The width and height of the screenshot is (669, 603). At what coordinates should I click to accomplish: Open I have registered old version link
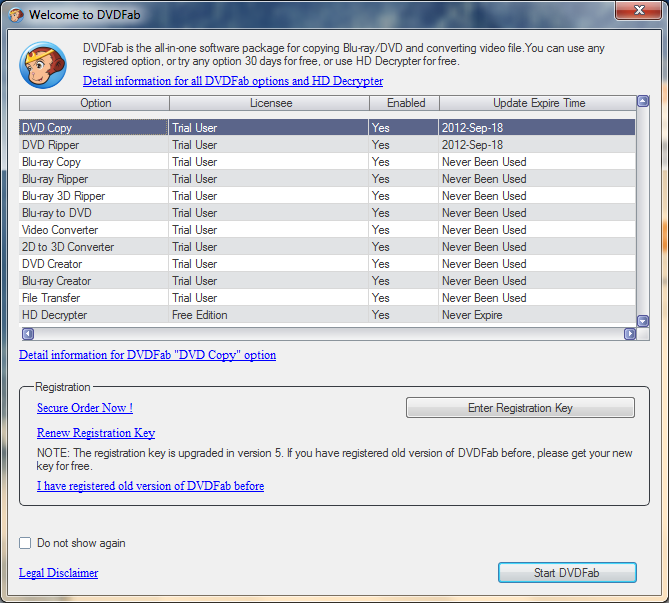coord(150,486)
